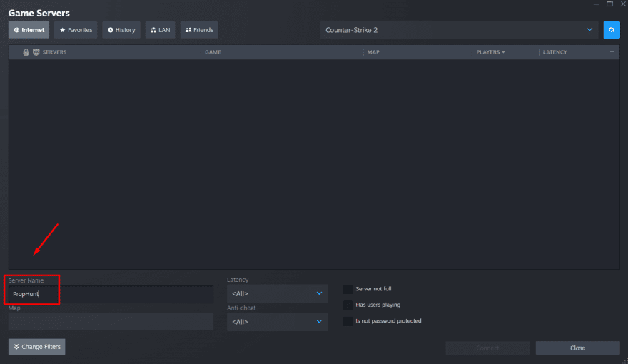Open the Friends tab
This screenshot has width=628, height=364.
coord(199,30)
